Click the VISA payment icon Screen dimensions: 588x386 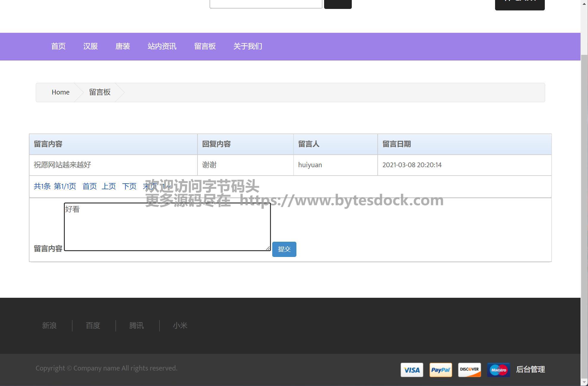[412, 370]
